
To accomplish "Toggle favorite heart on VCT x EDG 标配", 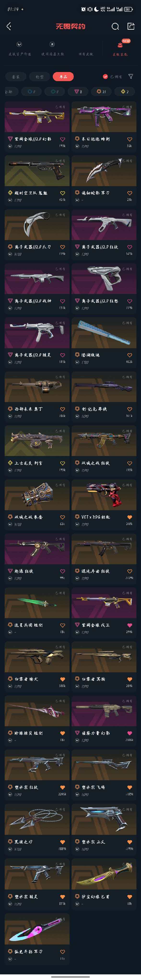I will pos(129,517).
